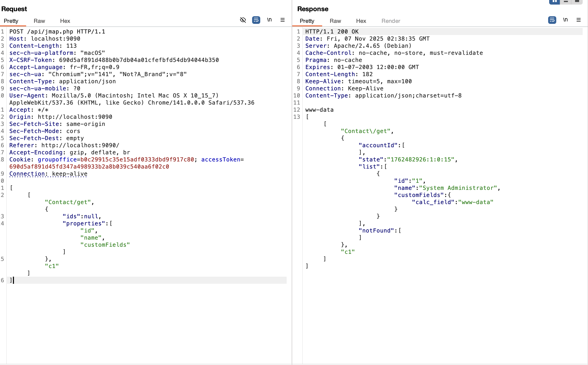588x365 pixels.
Task: Select the side-by-side layout icon
Action: [x=554, y=2]
